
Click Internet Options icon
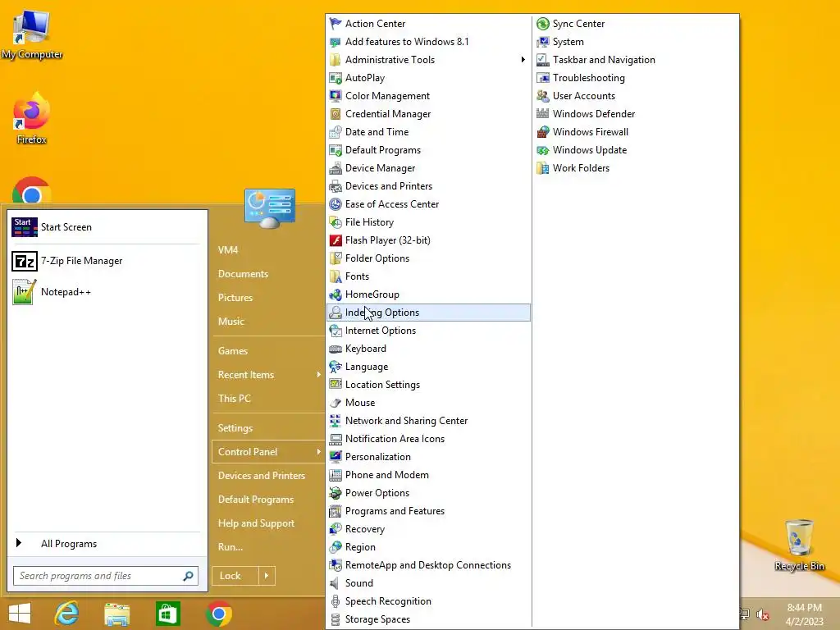coord(336,331)
